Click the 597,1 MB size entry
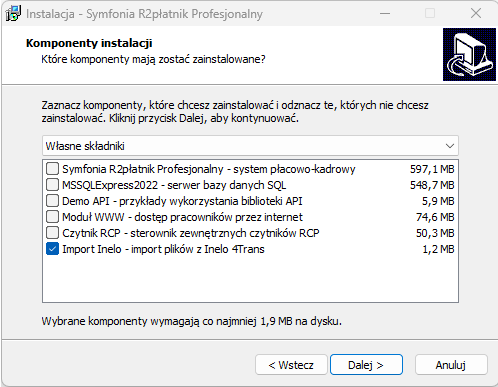The image size is (498, 387). point(432,169)
